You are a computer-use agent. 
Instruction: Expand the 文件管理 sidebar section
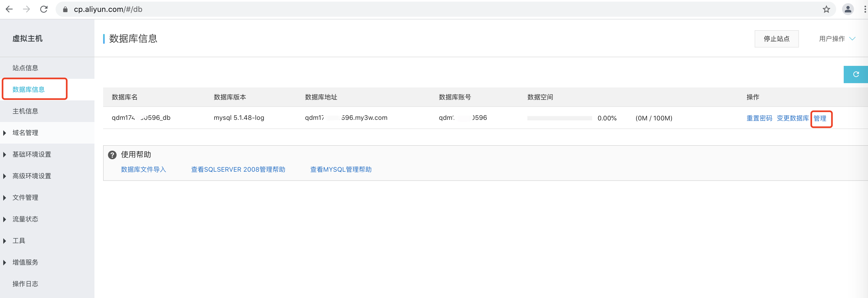point(25,198)
